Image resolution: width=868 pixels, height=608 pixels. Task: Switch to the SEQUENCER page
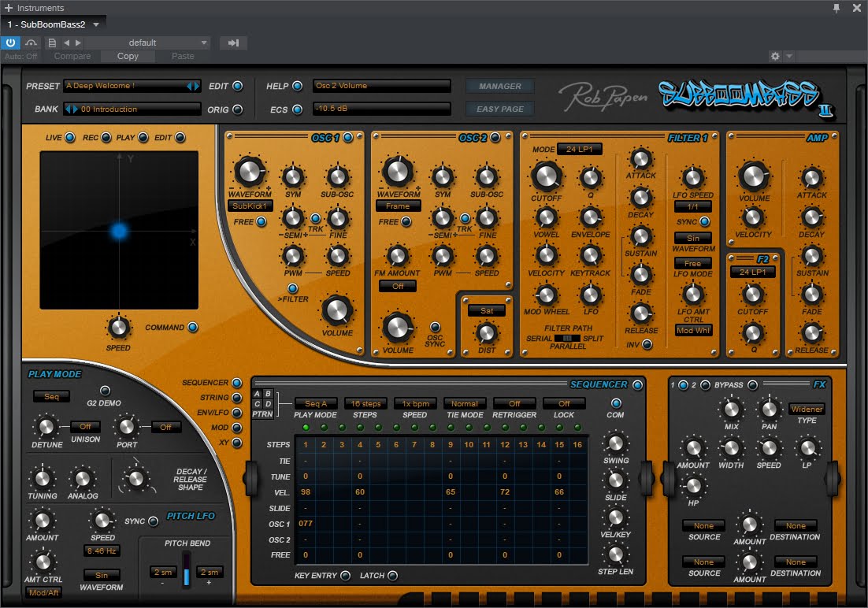237,383
